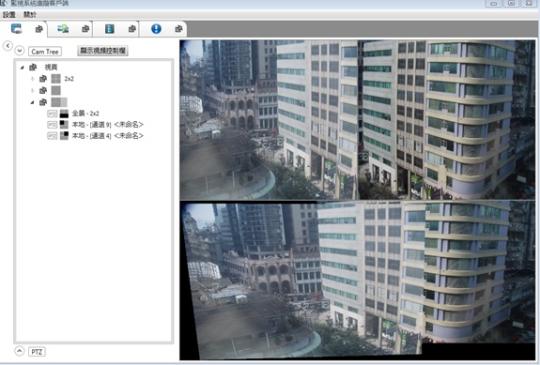The image size is (540, 365).
Task: Collapse the expanded third view node
Action: click(x=32, y=102)
